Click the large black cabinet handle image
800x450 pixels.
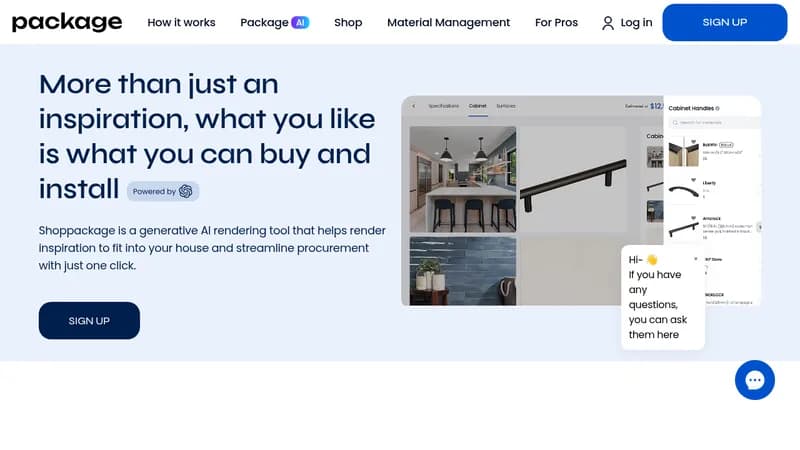pos(573,179)
